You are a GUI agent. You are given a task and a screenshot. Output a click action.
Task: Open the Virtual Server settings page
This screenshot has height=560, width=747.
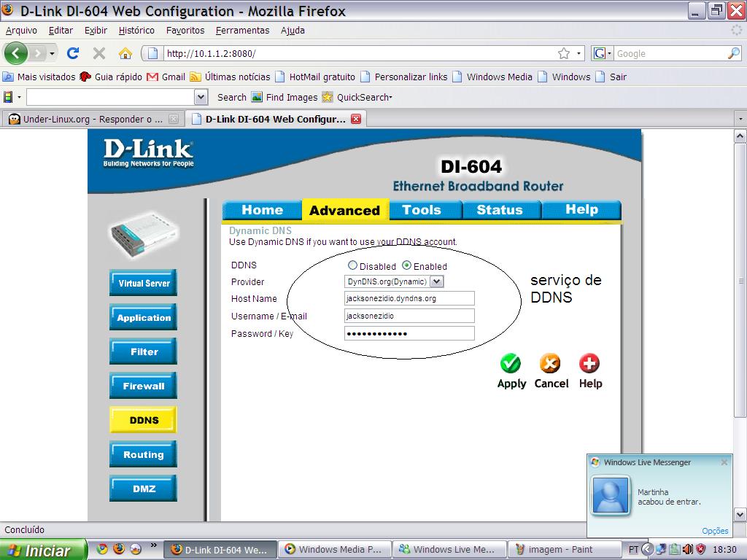(x=144, y=283)
